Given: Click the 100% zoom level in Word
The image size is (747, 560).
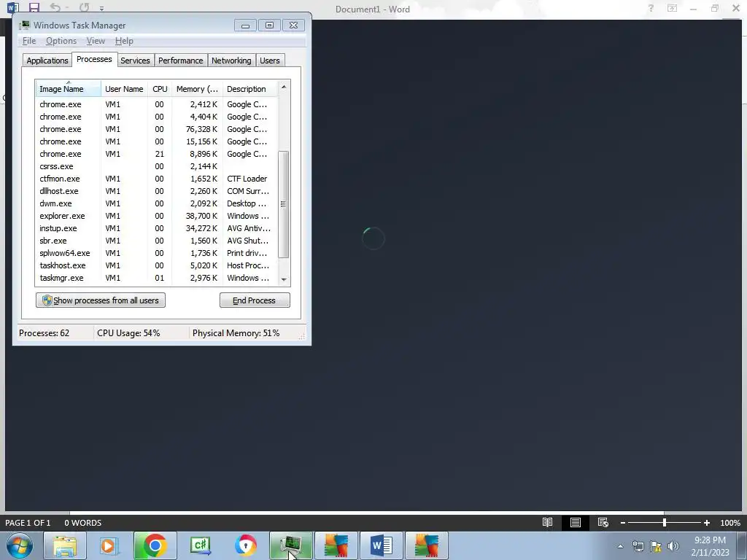Looking at the screenshot, I should 729,523.
